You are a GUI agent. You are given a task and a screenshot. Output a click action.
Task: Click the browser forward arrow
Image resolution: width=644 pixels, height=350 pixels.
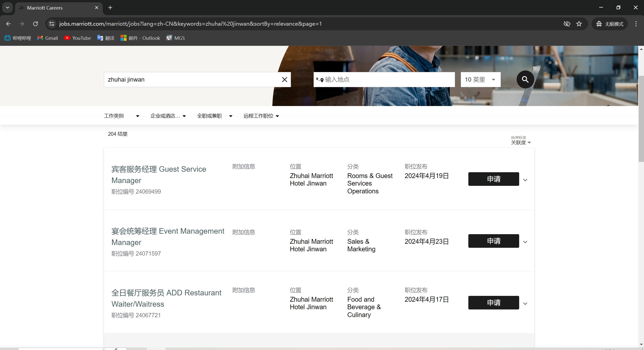tap(22, 24)
